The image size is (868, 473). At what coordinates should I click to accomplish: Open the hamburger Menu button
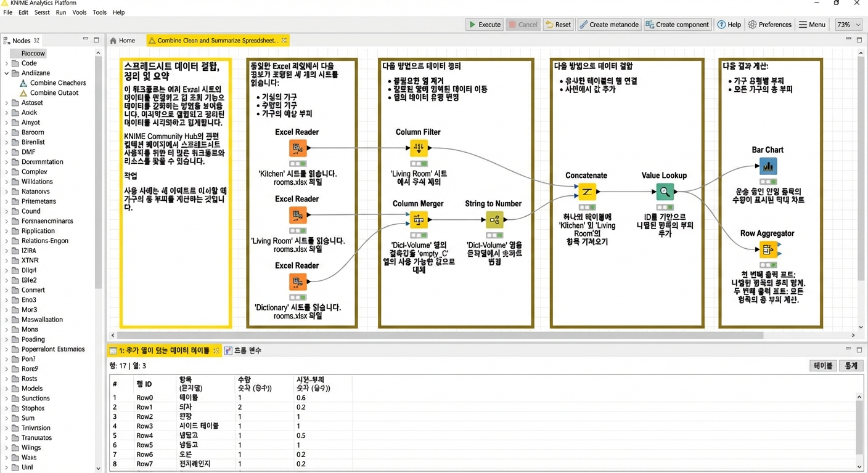813,25
